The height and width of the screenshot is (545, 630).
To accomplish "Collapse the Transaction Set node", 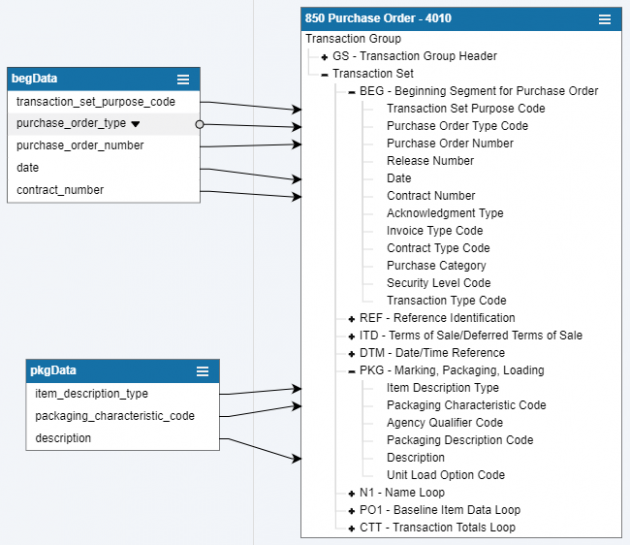I will 325,74.
